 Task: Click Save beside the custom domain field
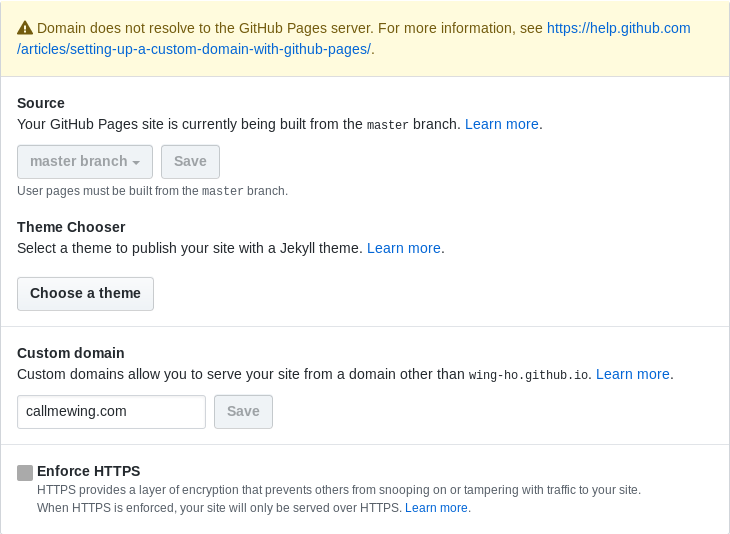pyautogui.click(x=243, y=412)
